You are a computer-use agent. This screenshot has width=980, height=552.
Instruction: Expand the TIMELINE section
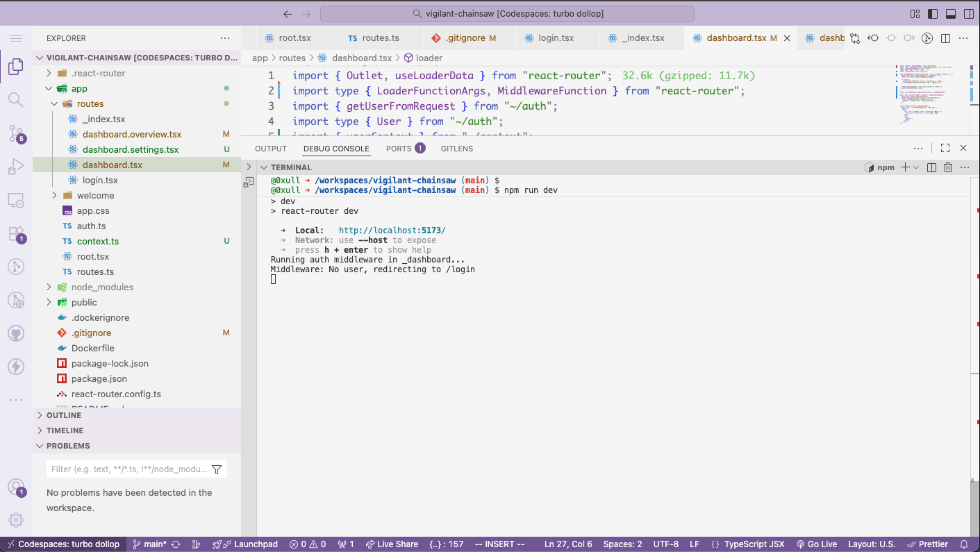click(136, 430)
